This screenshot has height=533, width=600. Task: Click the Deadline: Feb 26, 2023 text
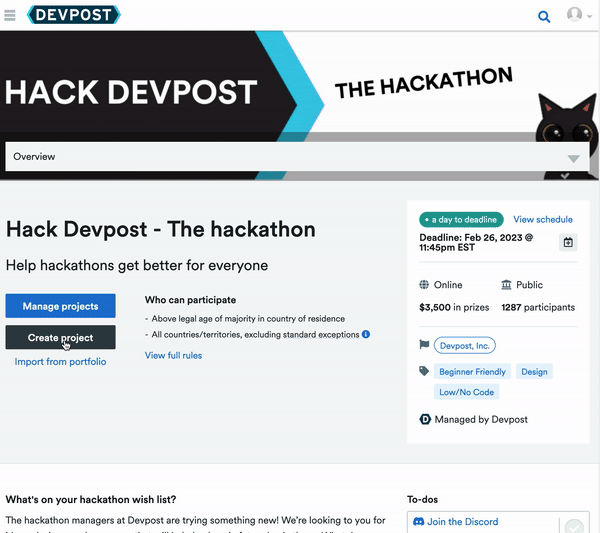point(476,243)
